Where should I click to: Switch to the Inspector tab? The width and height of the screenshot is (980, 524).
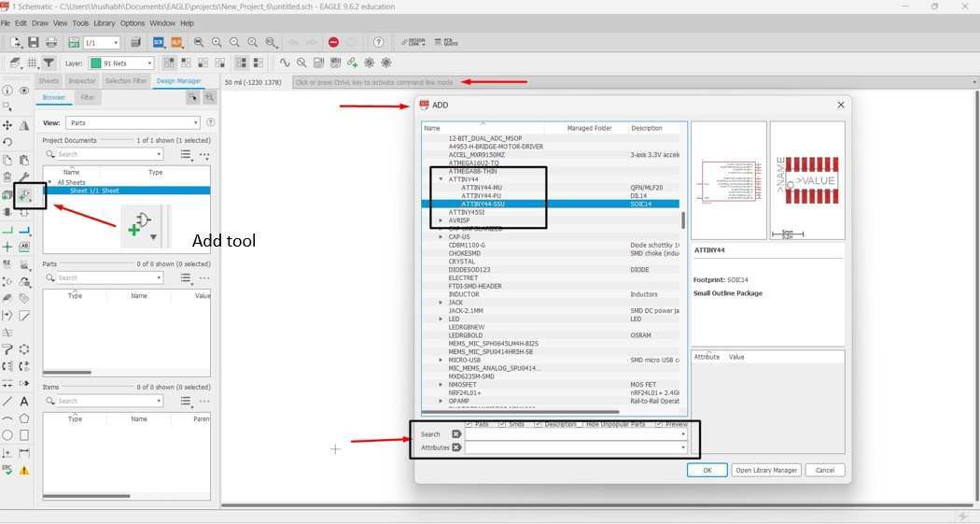pos(82,80)
